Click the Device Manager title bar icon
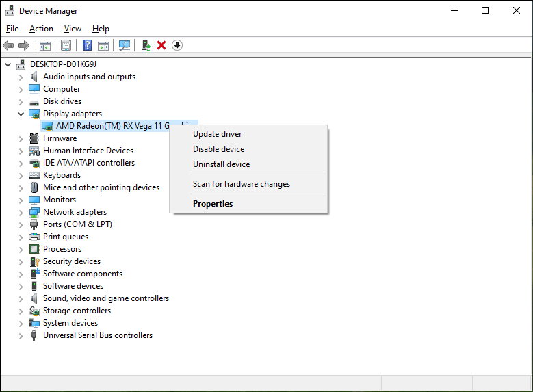The image size is (533, 392). [10, 11]
